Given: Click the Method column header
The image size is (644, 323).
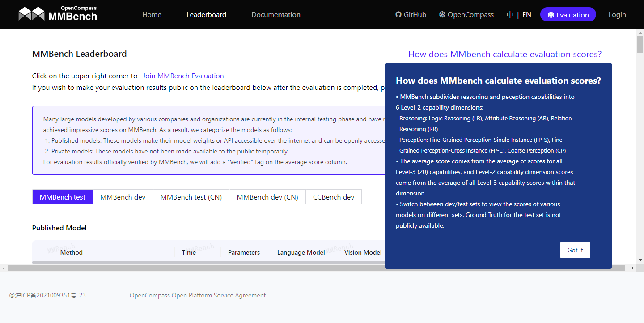Looking at the screenshot, I should click(x=72, y=252).
